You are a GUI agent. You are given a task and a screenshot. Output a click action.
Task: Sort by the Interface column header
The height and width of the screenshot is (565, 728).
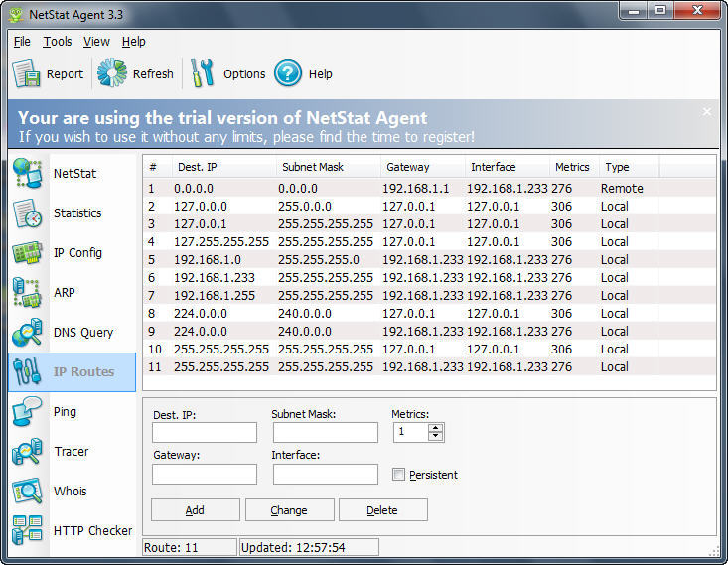[507, 167]
